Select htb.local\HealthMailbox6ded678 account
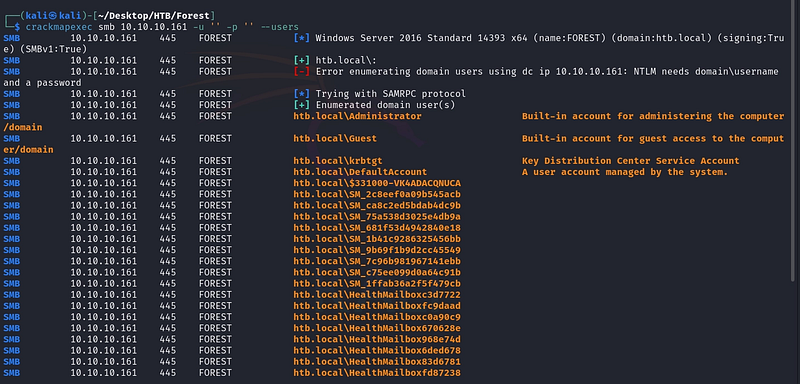Image resolution: width=800 pixels, height=384 pixels. (377, 351)
